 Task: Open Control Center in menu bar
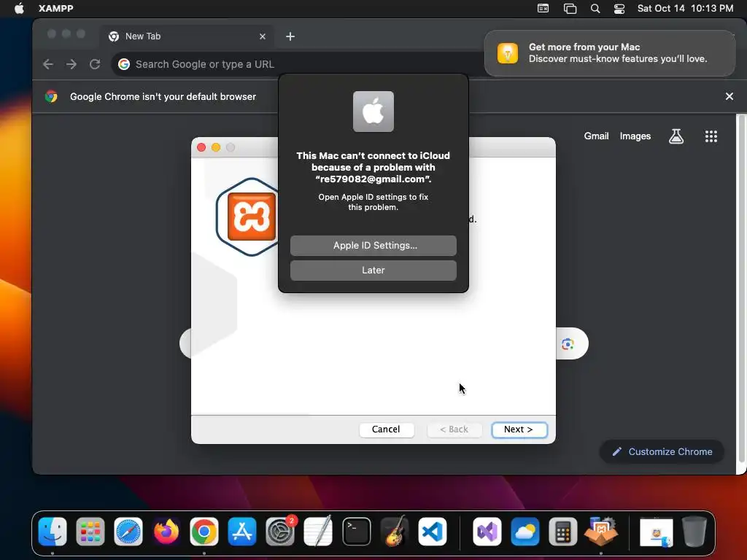pos(619,8)
